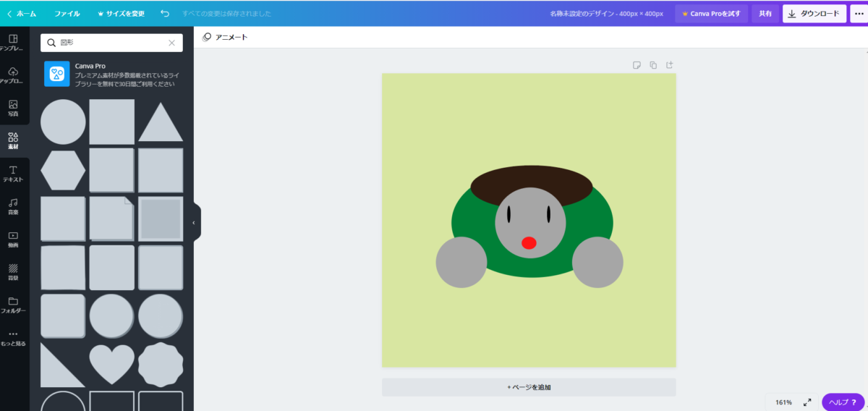Open the Folder (フォルダー) sidebar tab

[14, 305]
